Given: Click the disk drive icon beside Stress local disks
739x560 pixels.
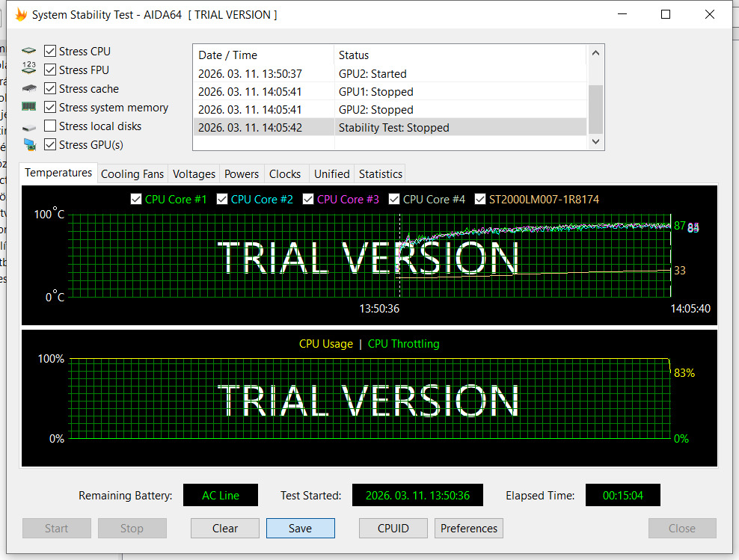Looking at the screenshot, I should point(28,128).
